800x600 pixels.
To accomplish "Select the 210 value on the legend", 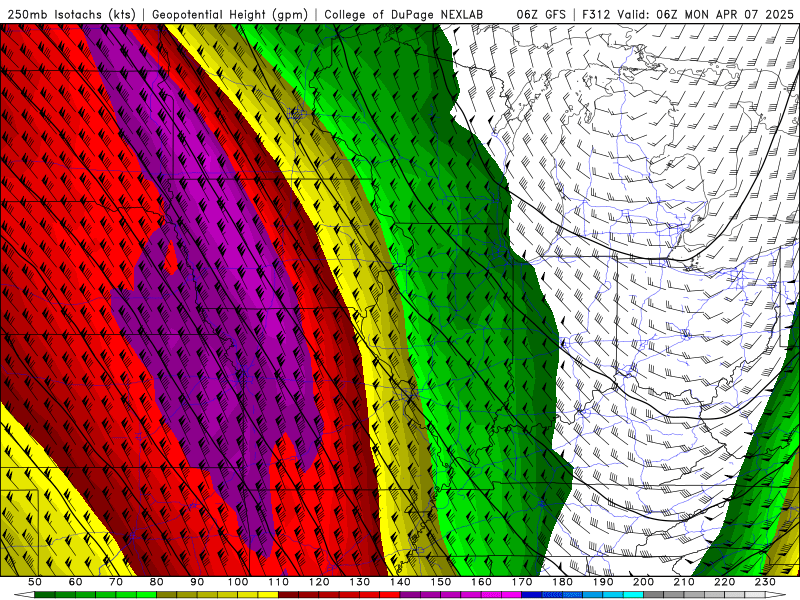I will tap(684, 582).
